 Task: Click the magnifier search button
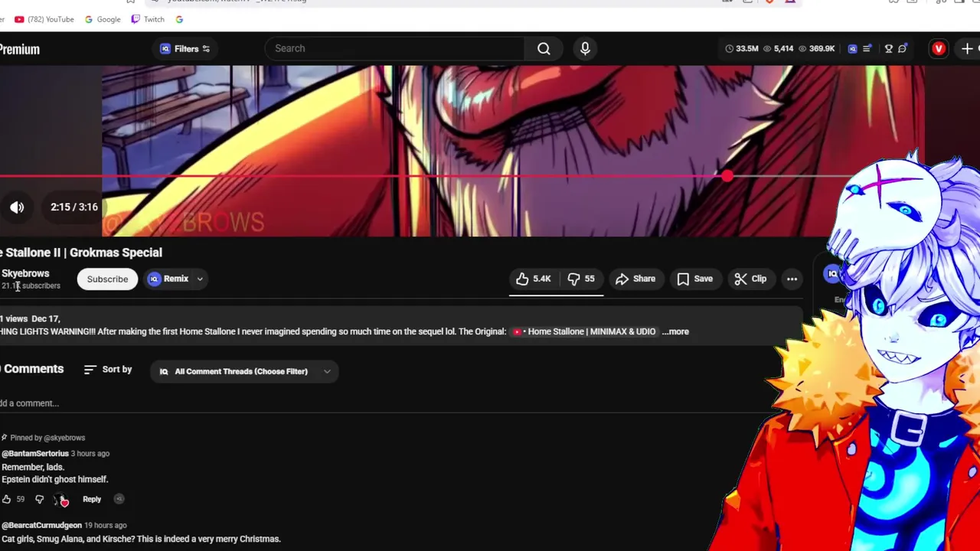click(x=544, y=49)
